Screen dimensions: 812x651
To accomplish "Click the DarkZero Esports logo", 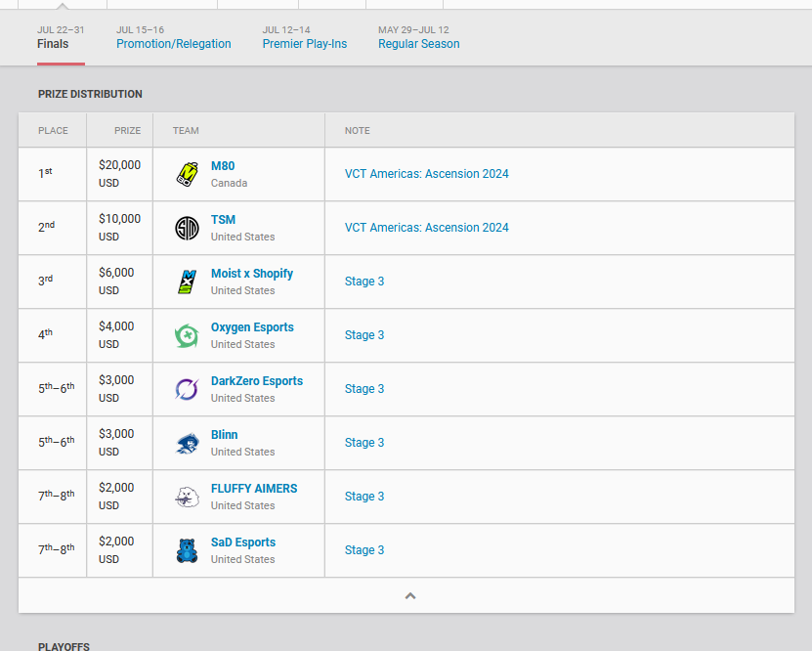I will (187, 389).
